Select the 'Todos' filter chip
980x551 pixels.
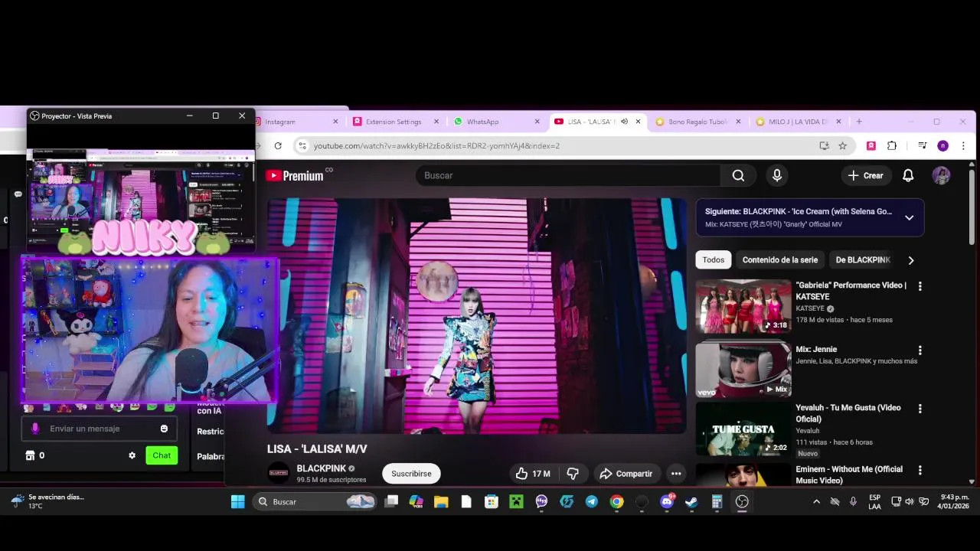click(714, 260)
